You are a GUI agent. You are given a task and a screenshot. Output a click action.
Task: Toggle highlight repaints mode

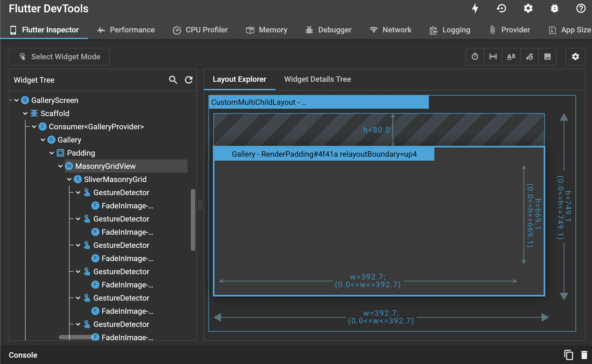click(529, 57)
